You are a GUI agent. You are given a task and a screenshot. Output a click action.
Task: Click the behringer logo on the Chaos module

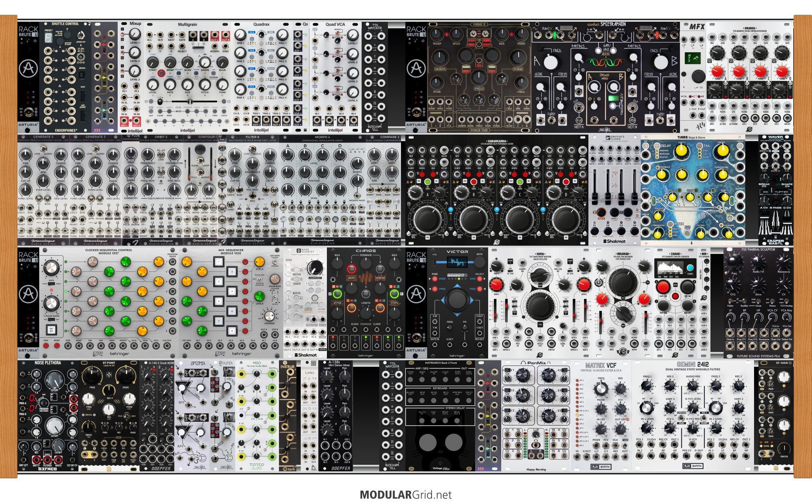point(365,355)
